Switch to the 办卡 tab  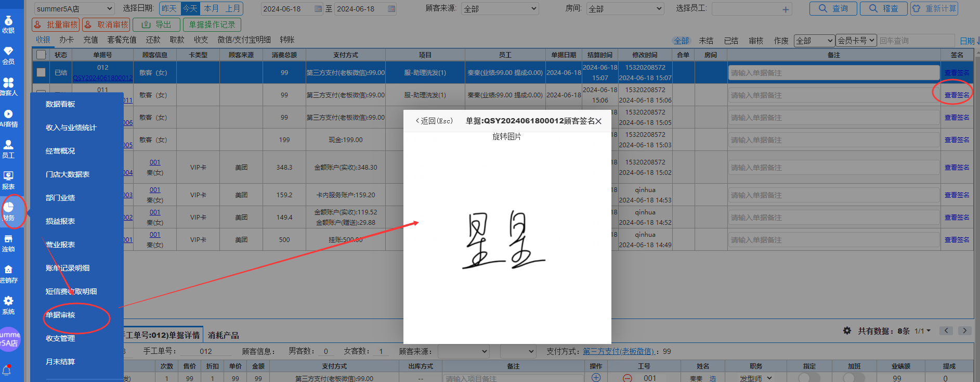(67, 40)
